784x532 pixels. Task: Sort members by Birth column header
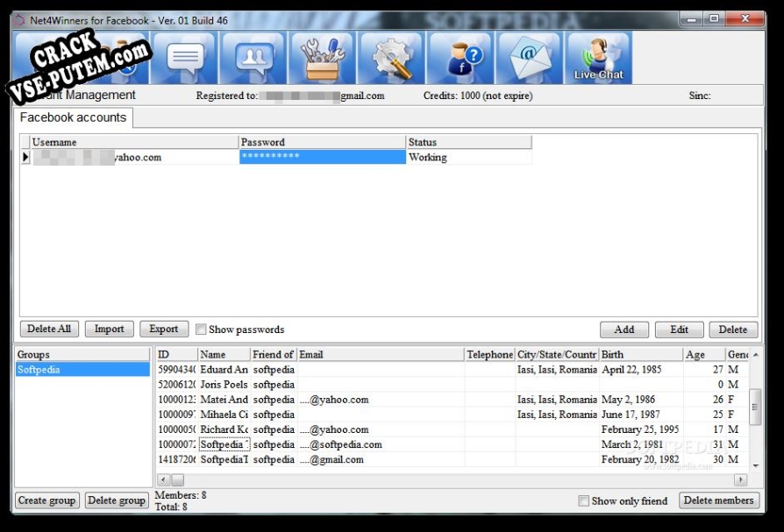point(641,354)
